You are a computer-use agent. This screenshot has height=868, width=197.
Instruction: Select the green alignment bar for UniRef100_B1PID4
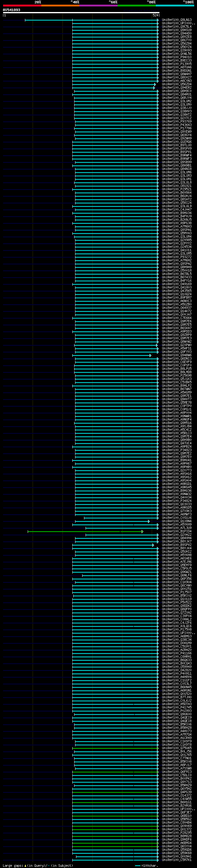(85, 531)
